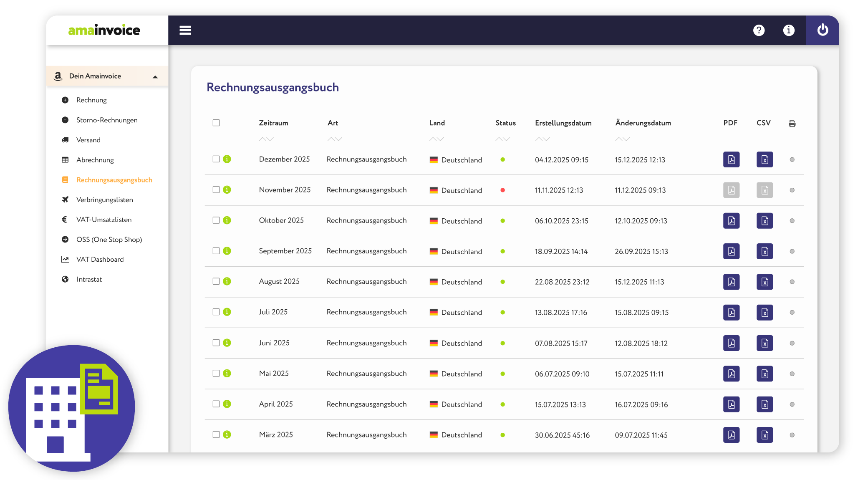Open OSS (One Stop Shop) link
The height and width of the screenshot is (480, 868).
109,240
